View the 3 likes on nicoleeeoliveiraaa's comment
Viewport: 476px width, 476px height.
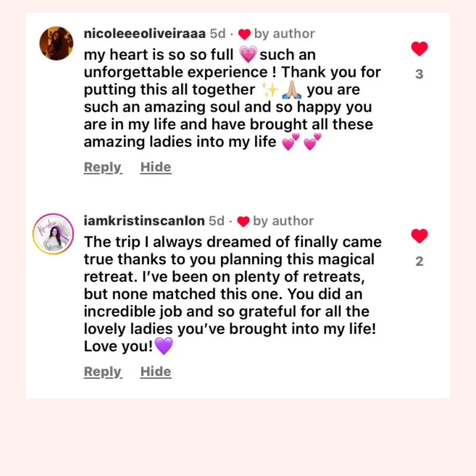pyautogui.click(x=419, y=74)
